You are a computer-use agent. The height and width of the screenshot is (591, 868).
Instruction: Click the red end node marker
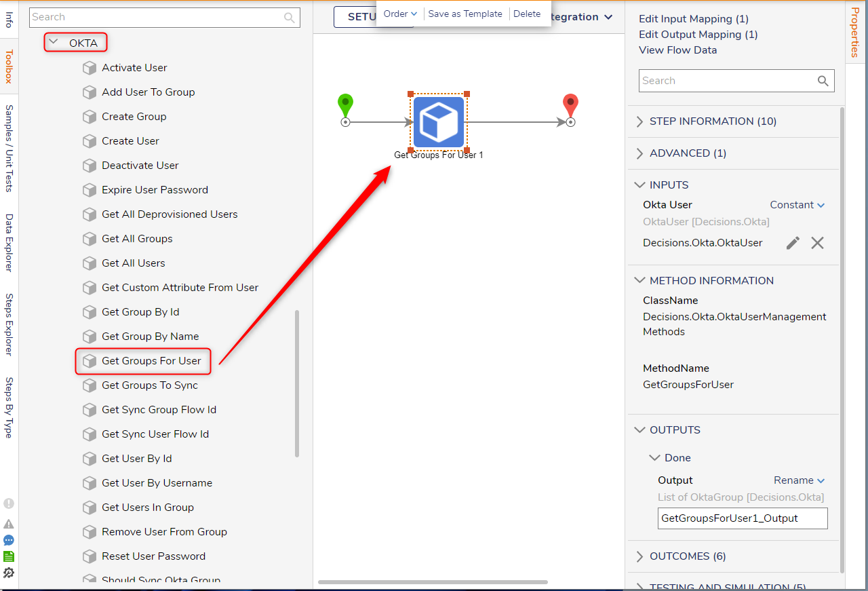[x=570, y=107]
